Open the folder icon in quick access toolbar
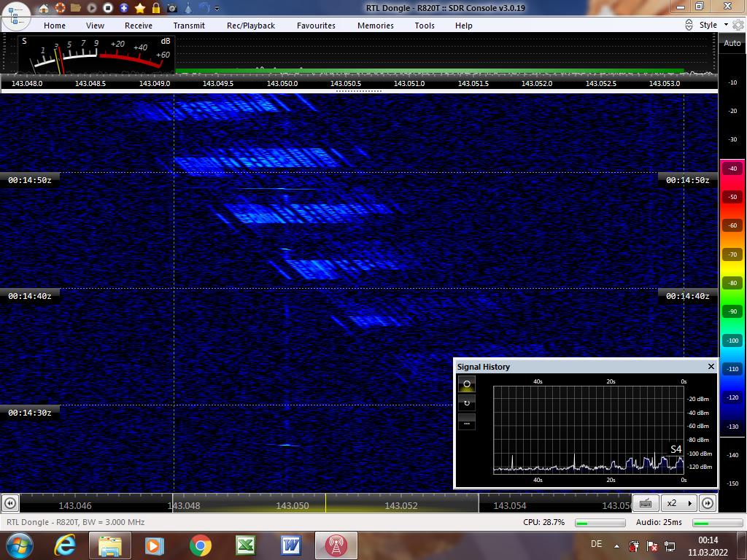 click(x=76, y=8)
